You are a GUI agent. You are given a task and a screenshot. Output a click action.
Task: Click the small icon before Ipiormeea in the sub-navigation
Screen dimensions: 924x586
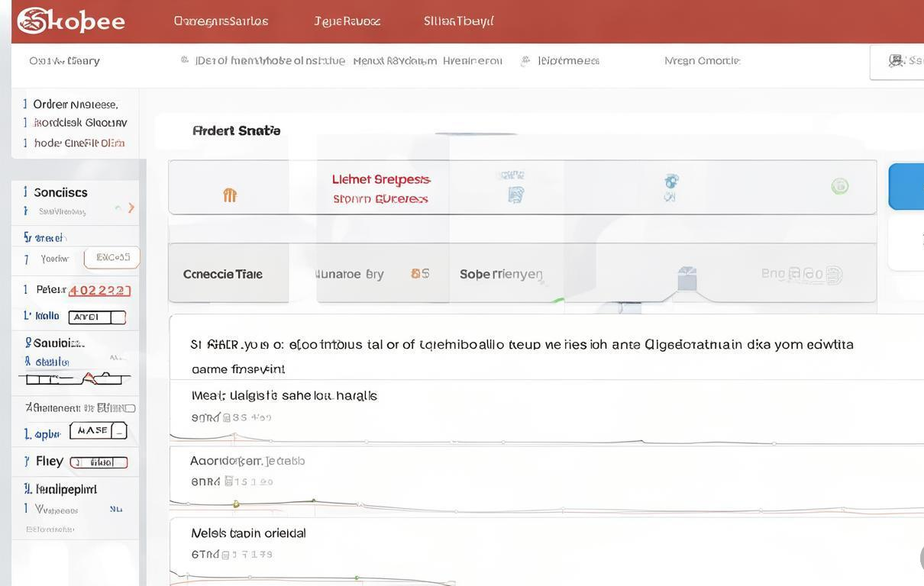point(525,61)
